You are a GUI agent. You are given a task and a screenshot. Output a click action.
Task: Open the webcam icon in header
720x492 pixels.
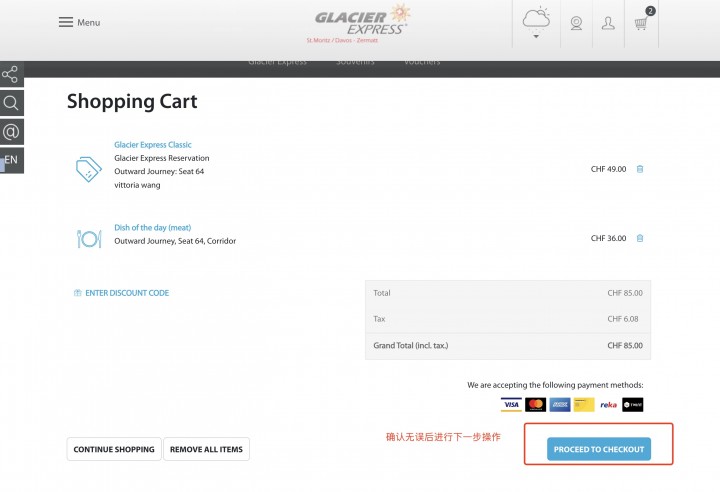tap(576, 23)
